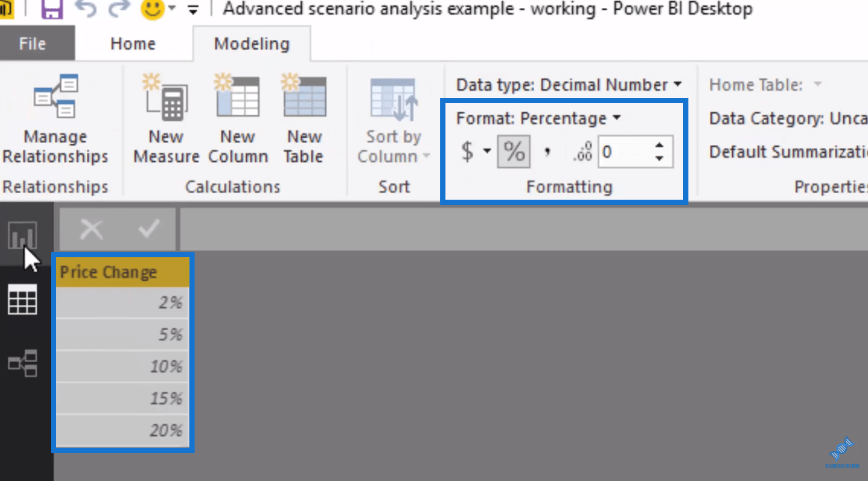Open the Format: Percentage dropdown
Screen dimensions: 868x481
[x=539, y=118]
